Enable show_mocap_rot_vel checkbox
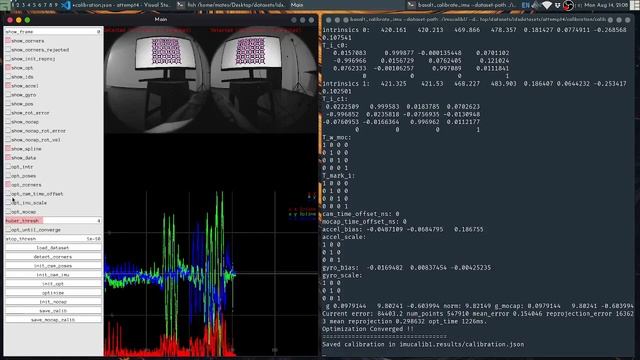The height and width of the screenshot is (360, 640). point(8,140)
